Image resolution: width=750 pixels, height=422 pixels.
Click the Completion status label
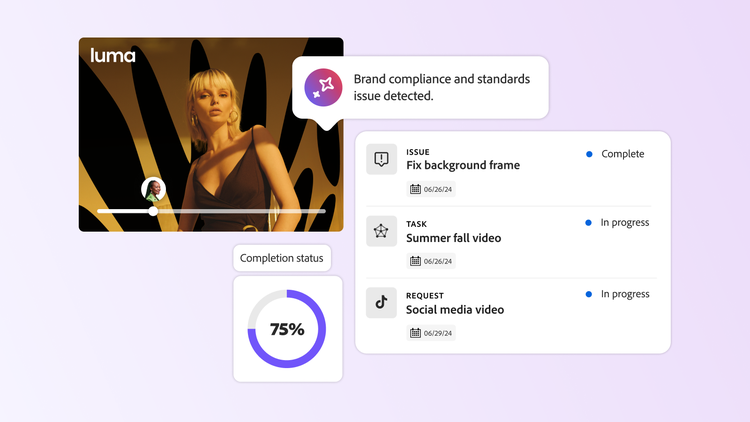tap(282, 258)
